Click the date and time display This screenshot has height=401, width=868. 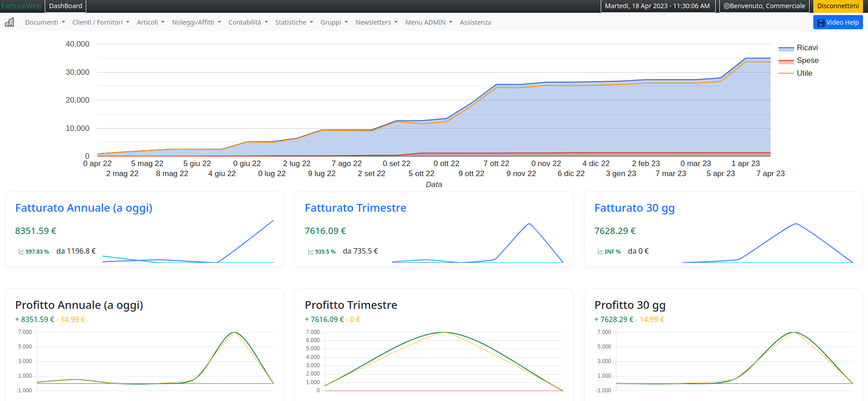[657, 6]
